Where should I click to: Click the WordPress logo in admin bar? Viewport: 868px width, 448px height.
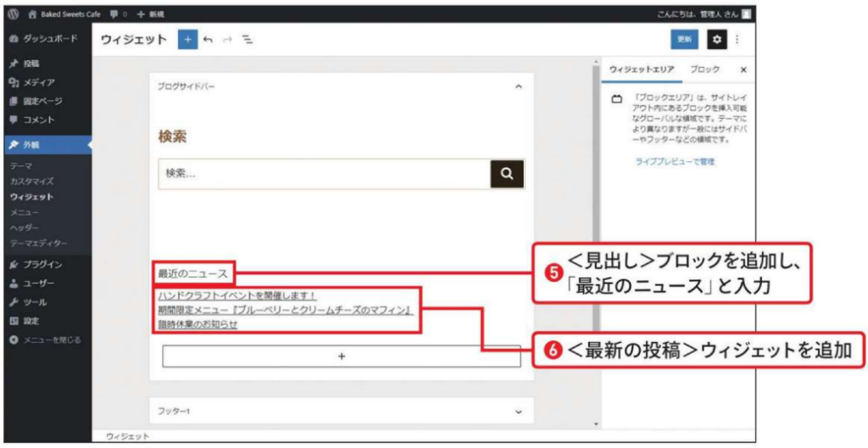13,14
